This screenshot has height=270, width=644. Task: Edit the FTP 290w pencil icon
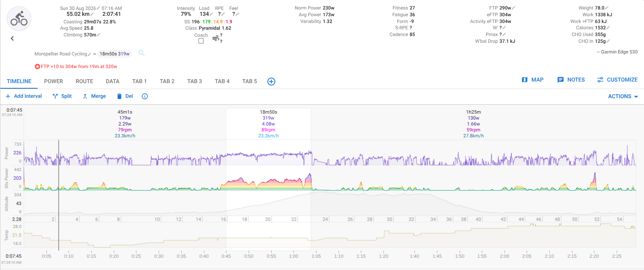pyautogui.click(x=514, y=8)
